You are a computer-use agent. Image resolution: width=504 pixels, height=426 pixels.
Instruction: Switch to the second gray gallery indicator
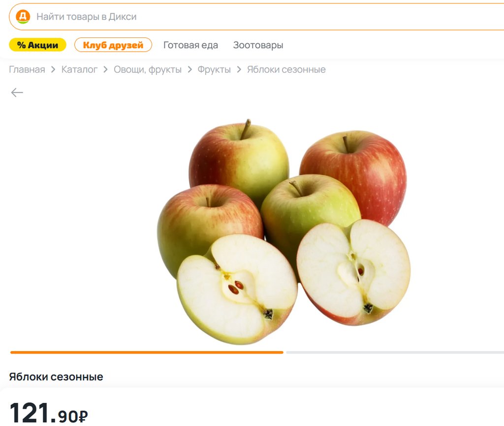point(395,353)
